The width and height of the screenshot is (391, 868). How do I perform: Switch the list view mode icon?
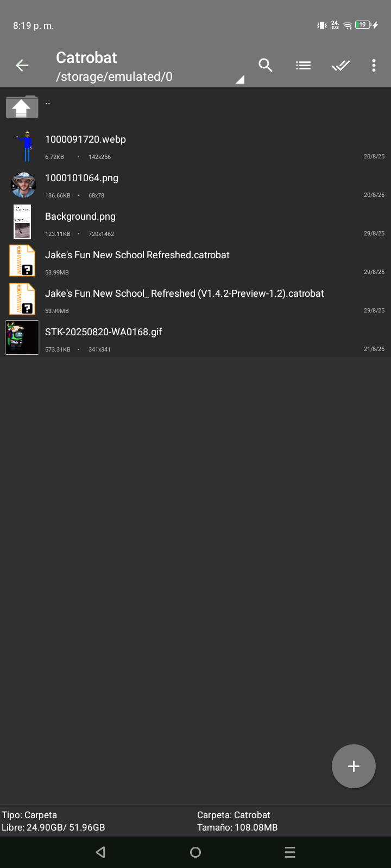[x=303, y=66]
